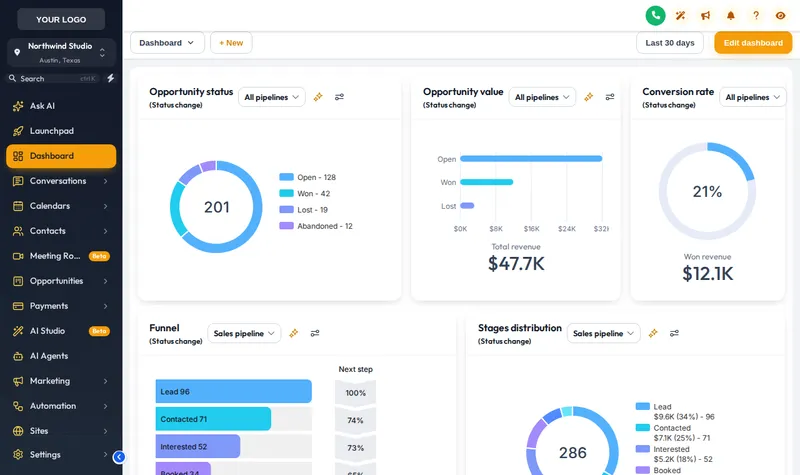Viewport: 800px width, 475px height.
Task: Click the Edit dashboard button
Action: (x=753, y=43)
